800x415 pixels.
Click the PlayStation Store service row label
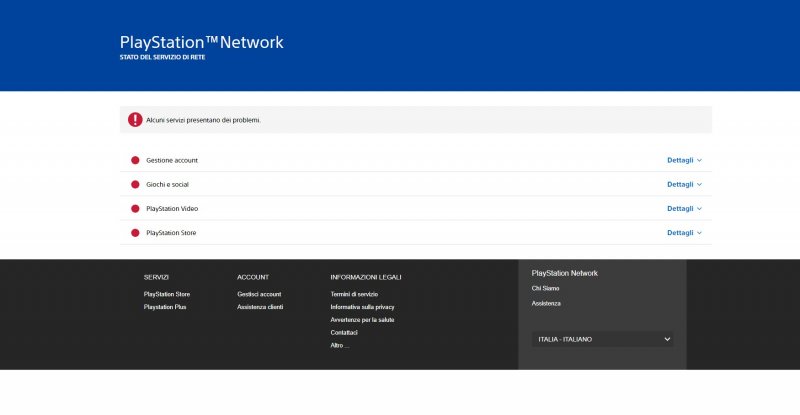[x=171, y=233]
